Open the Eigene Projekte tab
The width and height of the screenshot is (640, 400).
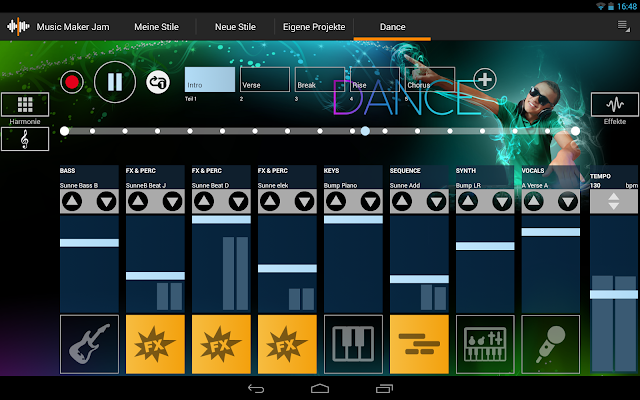point(314,27)
